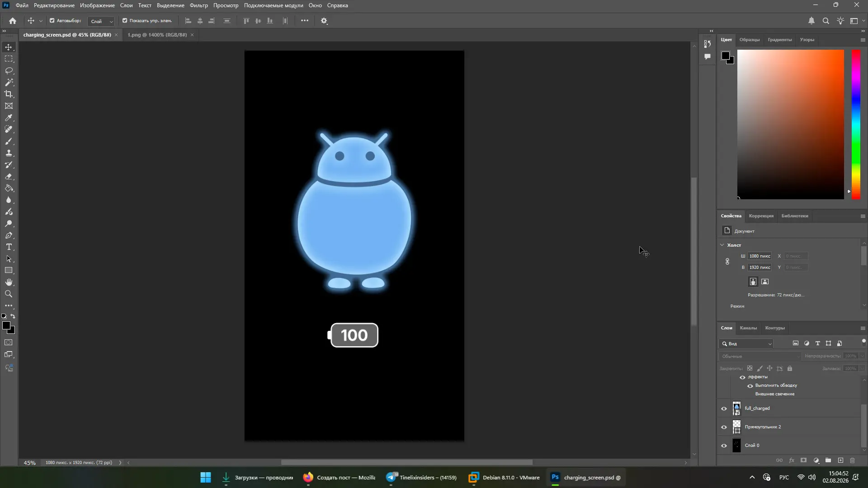Select the Rectangle shape tool
868x488 pixels.
9,270
